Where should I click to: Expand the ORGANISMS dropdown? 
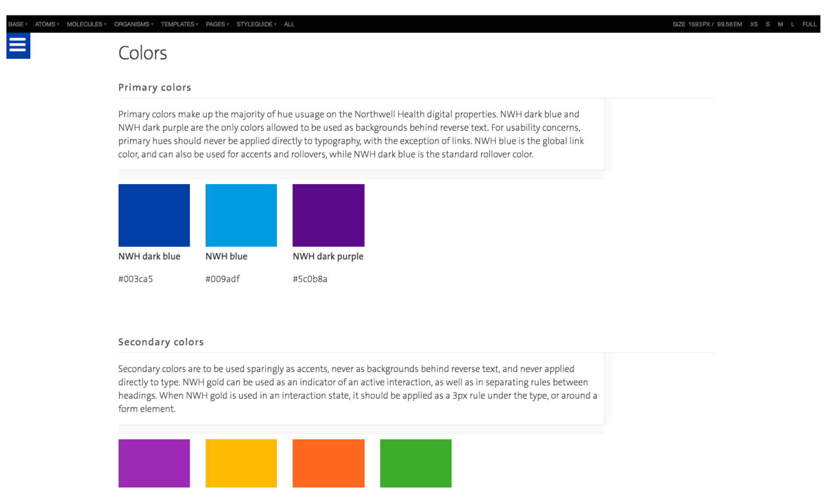[132, 24]
